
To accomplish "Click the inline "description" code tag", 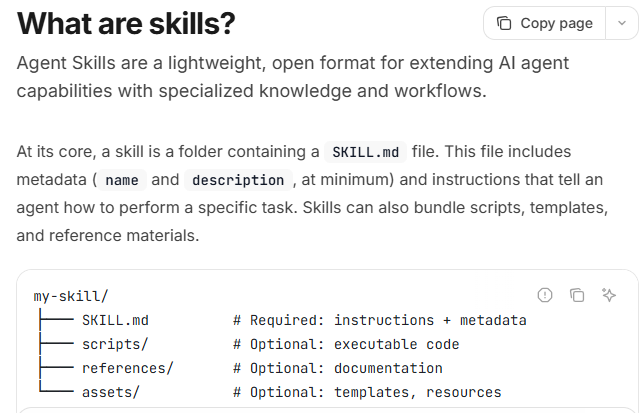I will (x=237, y=181).
